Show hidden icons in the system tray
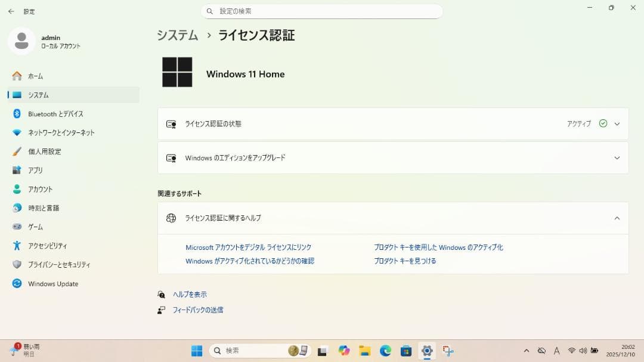 pos(527,351)
